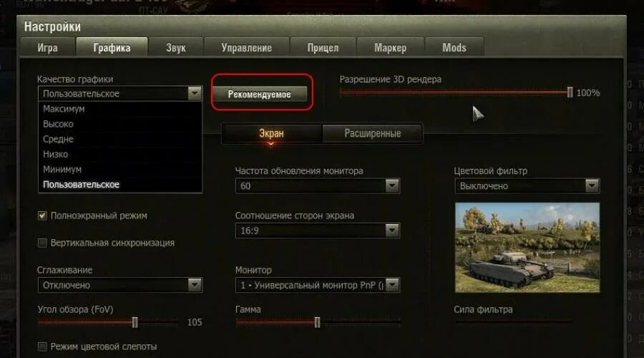Viewport: 644px width, 358px height.
Task: Switch to the Игра tab
Action: pyautogui.click(x=48, y=48)
